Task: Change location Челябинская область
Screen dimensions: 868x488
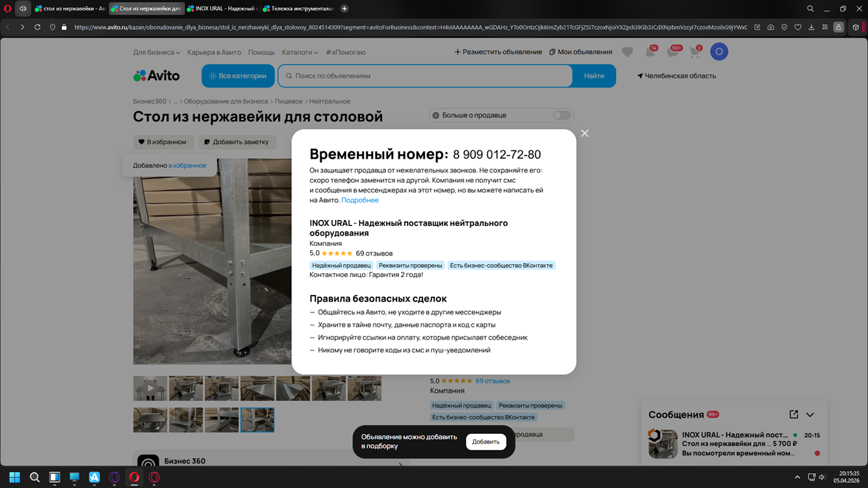Action: click(x=676, y=76)
